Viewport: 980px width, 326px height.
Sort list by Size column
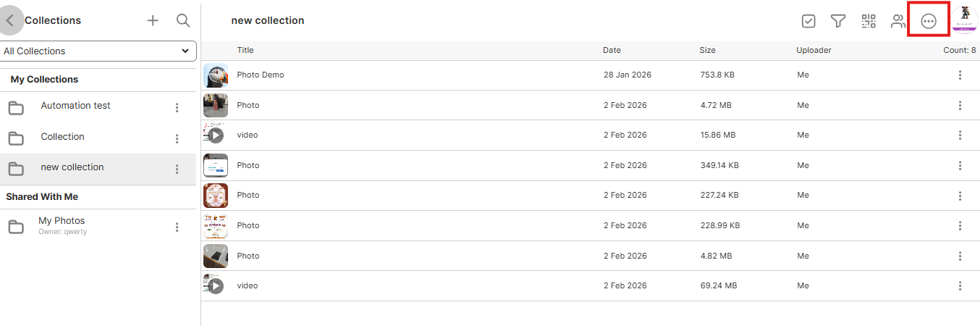coord(707,51)
